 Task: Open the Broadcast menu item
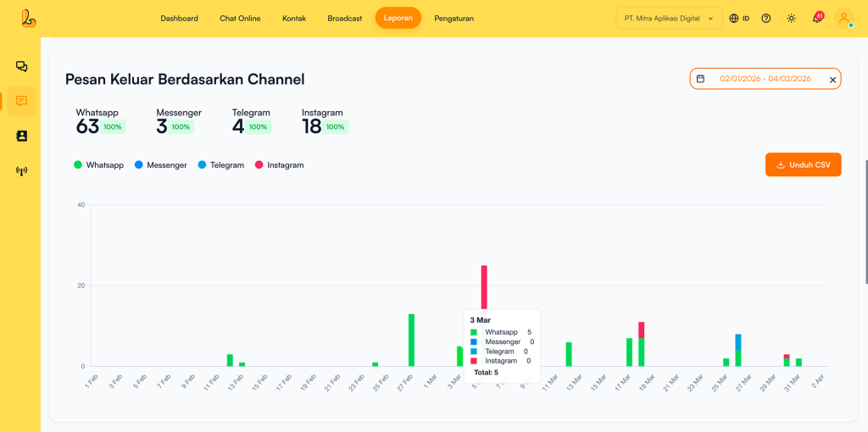pos(344,18)
